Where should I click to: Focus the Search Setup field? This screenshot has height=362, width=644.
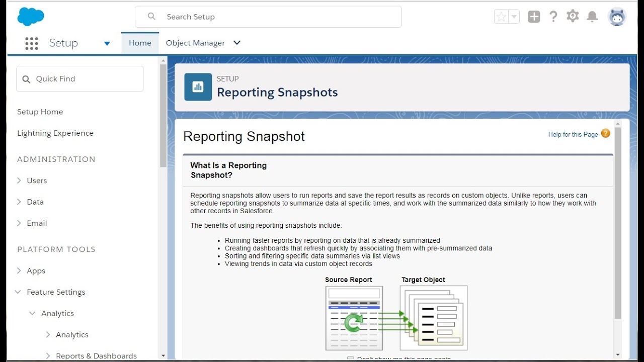268,17
